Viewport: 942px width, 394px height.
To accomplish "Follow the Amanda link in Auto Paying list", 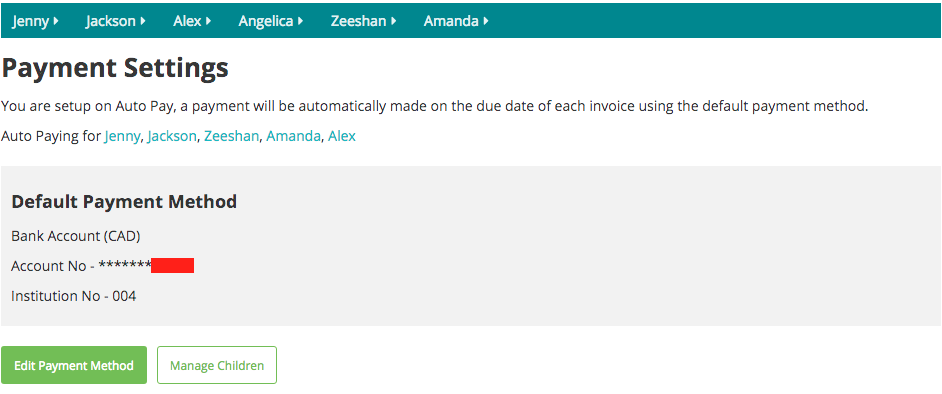I will tap(293, 136).
